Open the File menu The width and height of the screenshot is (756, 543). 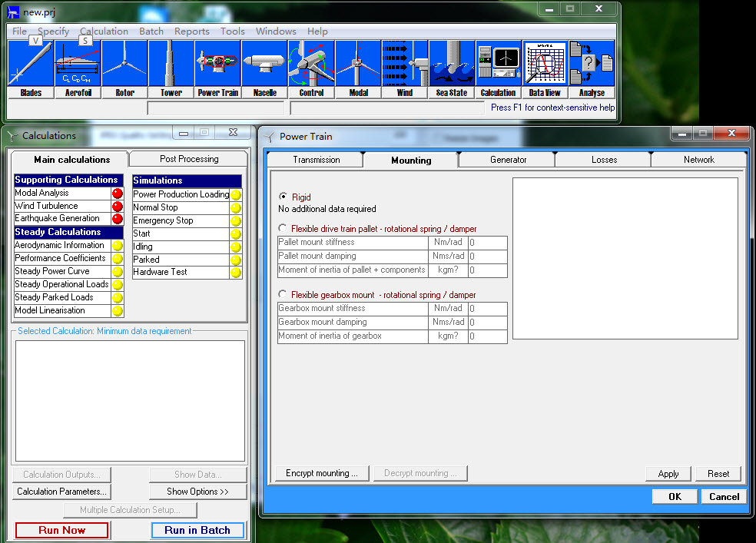[x=19, y=31]
